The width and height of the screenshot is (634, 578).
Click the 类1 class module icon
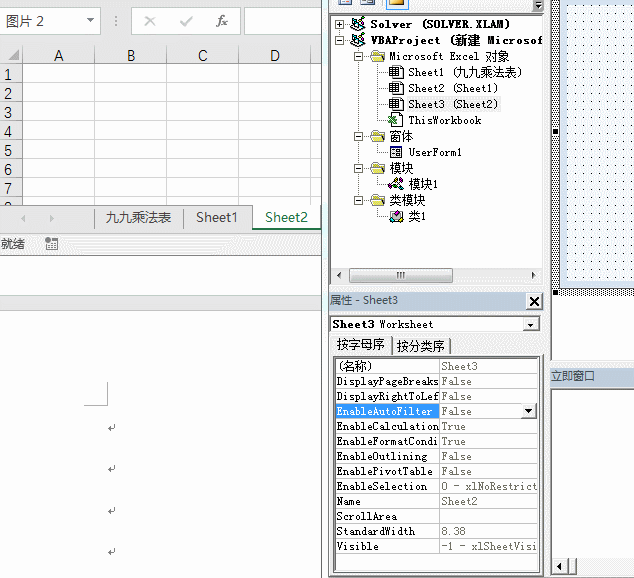396,217
